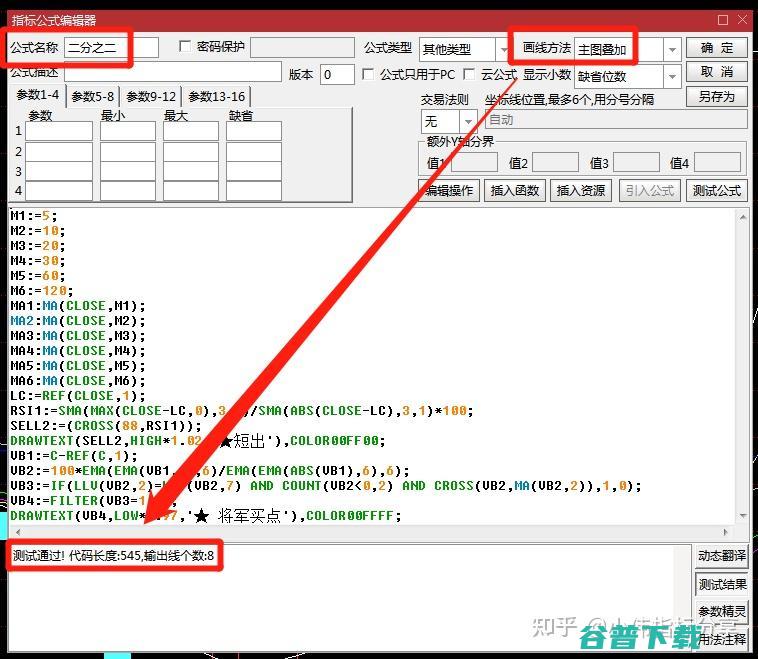Click the 动态翻译 button

point(722,556)
